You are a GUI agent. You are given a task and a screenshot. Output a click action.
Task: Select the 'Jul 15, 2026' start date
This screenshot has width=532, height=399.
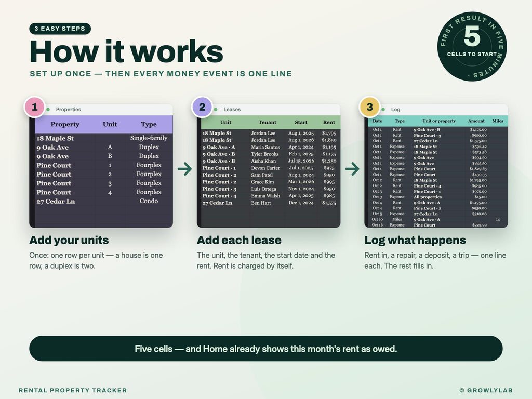coord(301,161)
